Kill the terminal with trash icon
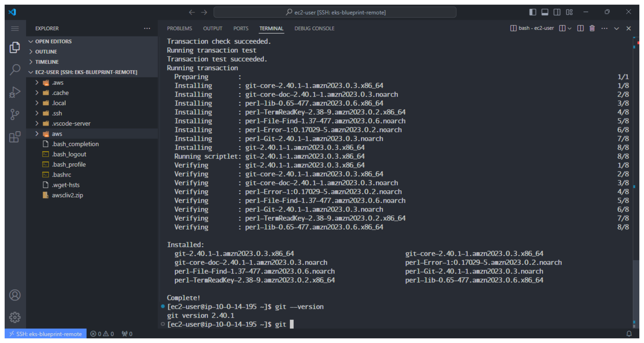Viewport: 644px width, 343px height. click(x=592, y=28)
